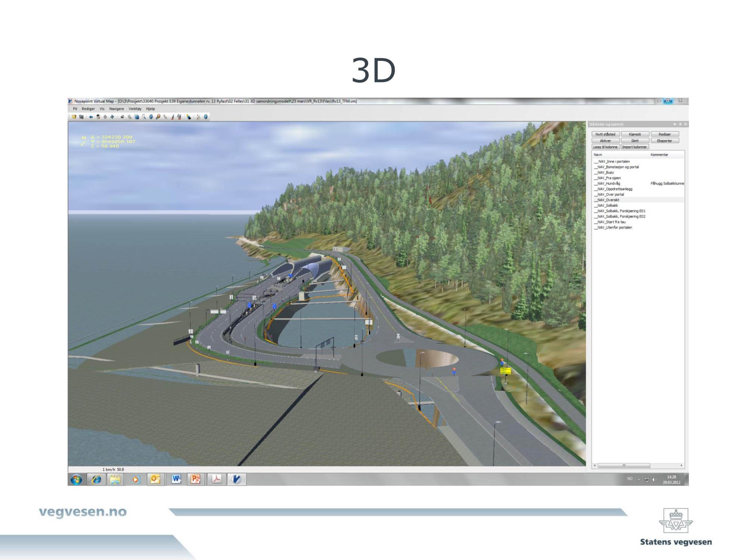747x560 pixels.
Task: Open the Fil menu
Action: (75, 109)
